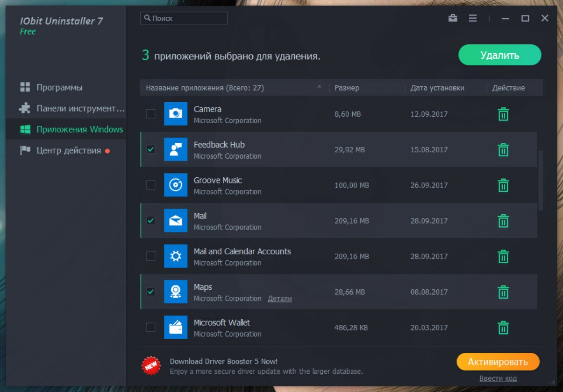The height and width of the screenshot is (392, 563).
Task: Click the envelope icon in the checked Mail row
Action: point(176,220)
